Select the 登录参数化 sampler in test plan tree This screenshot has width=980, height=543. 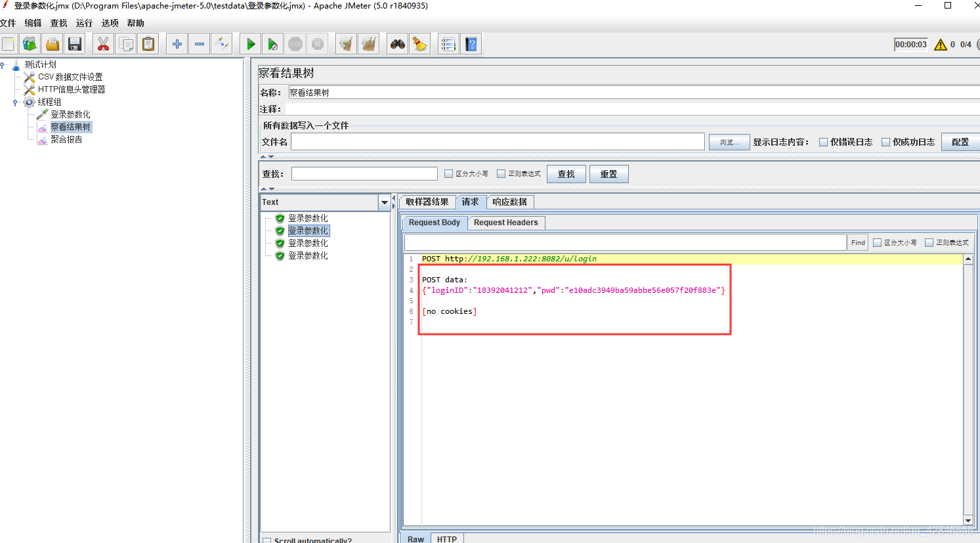pos(70,114)
